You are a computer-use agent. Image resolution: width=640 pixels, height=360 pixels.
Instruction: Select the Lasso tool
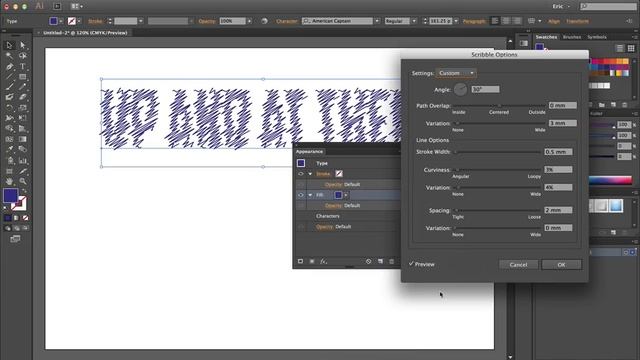click(x=22, y=56)
